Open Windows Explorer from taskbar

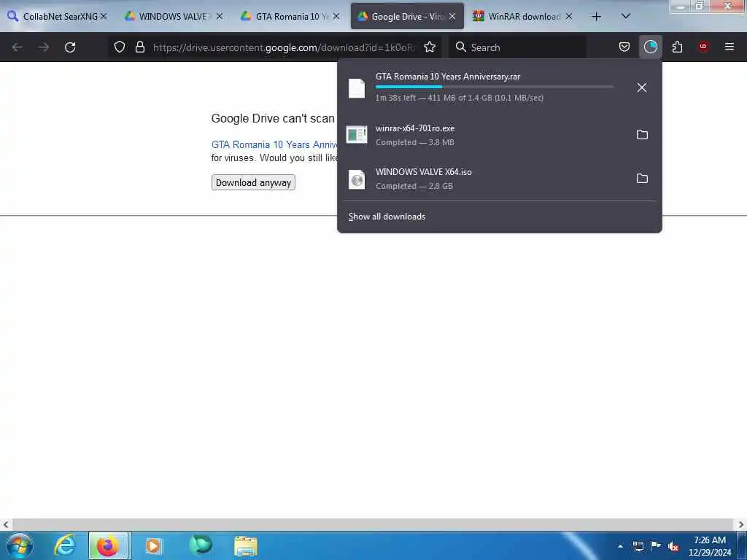[x=246, y=545]
